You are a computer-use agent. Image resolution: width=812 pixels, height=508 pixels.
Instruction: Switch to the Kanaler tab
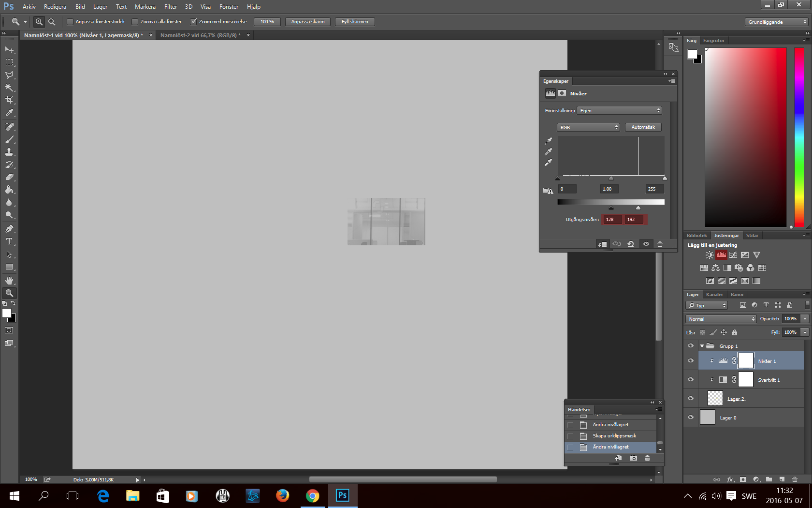pyautogui.click(x=714, y=294)
